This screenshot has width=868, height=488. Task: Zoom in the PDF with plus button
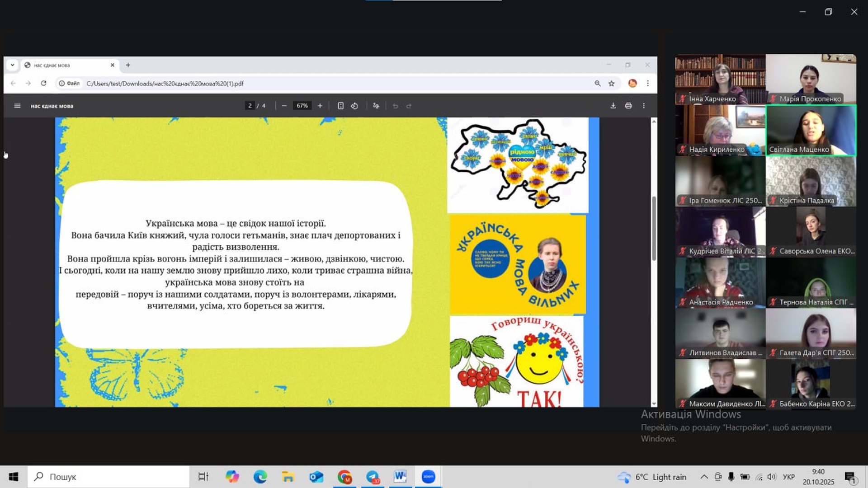[x=320, y=106]
